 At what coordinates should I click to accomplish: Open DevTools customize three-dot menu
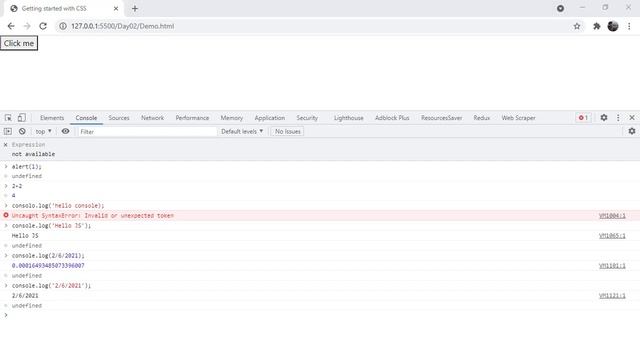click(618, 118)
